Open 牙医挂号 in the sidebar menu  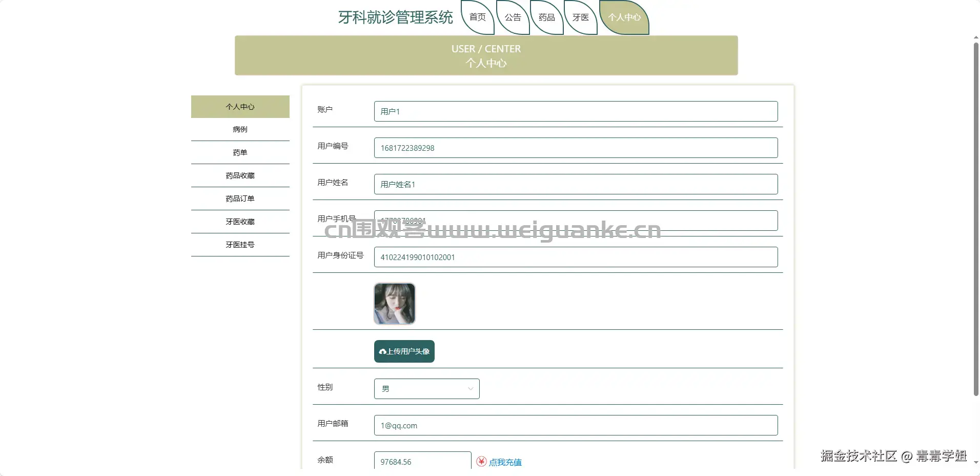pos(240,245)
